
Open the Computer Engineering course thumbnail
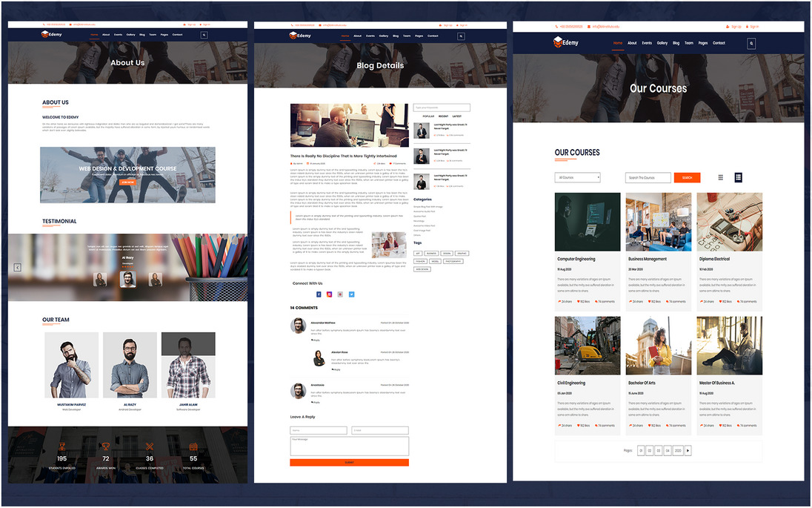[588, 222]
